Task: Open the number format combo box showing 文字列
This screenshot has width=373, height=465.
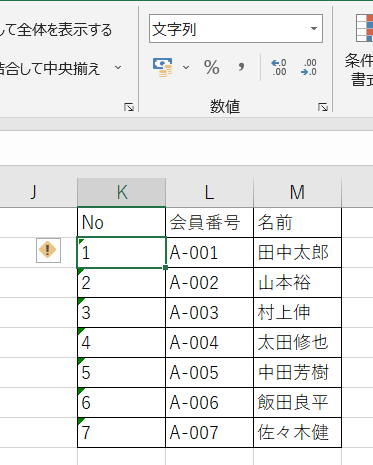Action: point(236,29)
